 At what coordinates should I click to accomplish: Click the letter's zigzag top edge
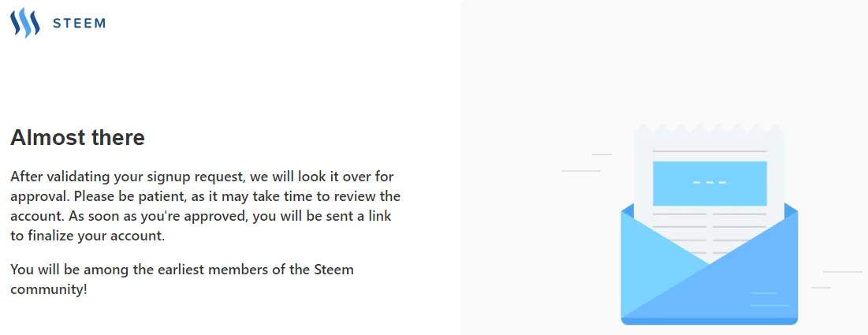click(709, 128)
